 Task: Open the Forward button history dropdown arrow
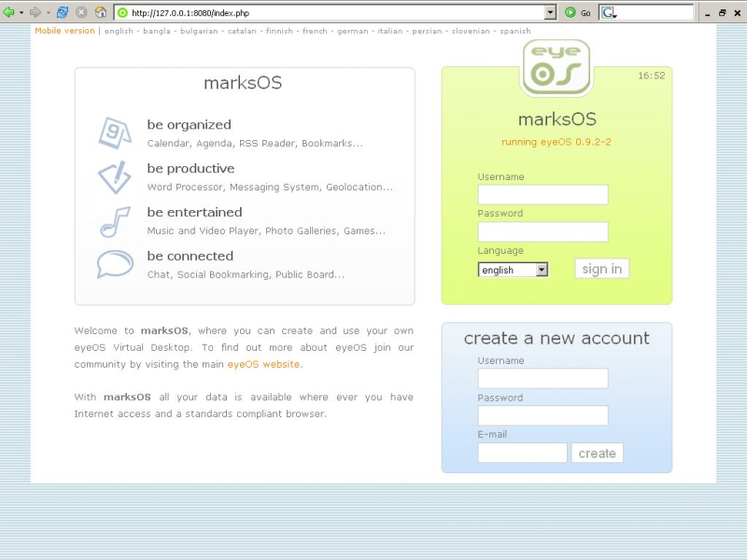click(49, 13)
